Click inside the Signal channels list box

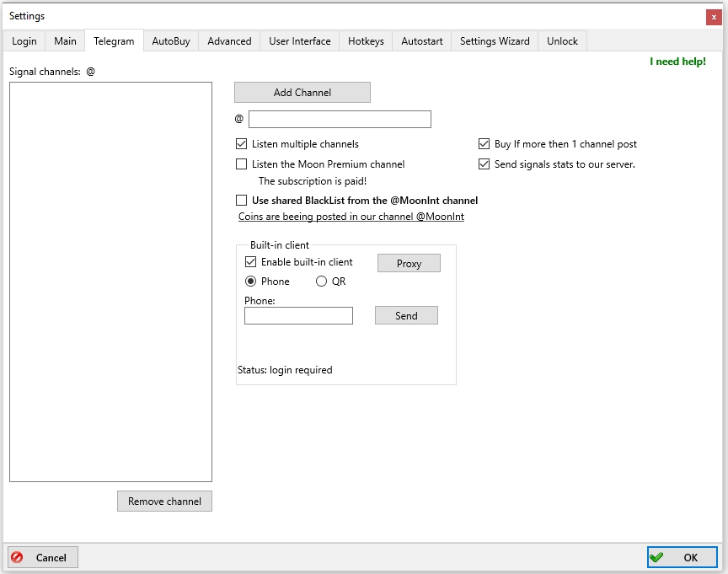click(110, 282)
